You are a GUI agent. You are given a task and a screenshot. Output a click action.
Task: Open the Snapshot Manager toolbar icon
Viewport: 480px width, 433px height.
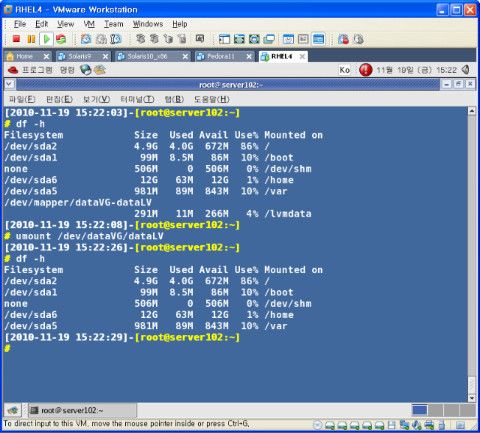pos(116,39)
